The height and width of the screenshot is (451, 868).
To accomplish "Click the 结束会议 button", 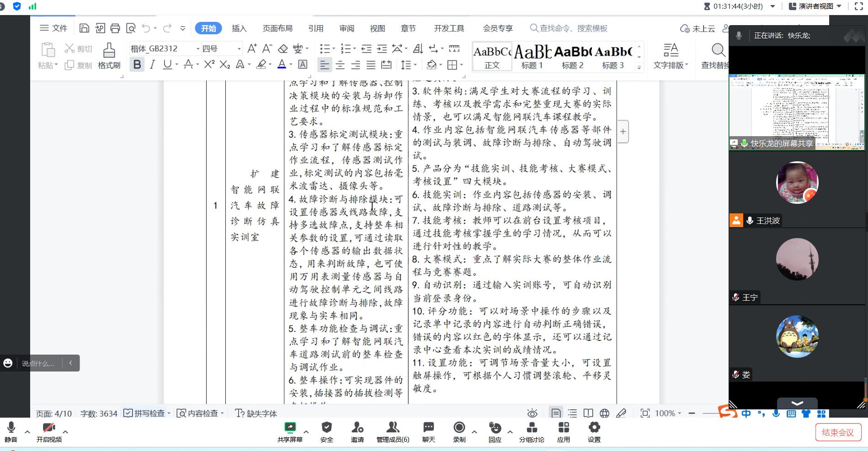I will tap(838, 432).
